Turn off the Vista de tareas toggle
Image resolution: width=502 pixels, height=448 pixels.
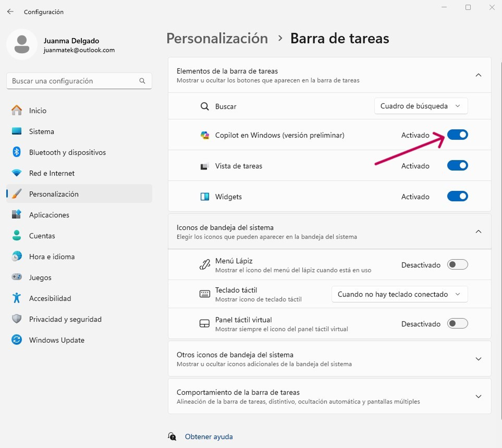coord(457,166)
